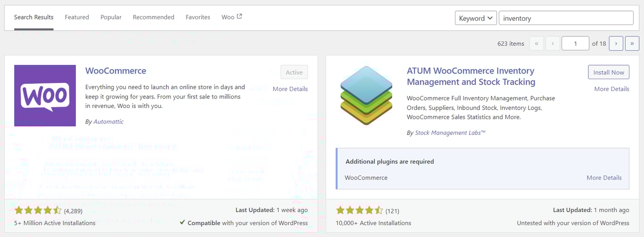644x237 pixels.
Task: Open More Details for WooCommerce plugin
Action: point(290,89)
